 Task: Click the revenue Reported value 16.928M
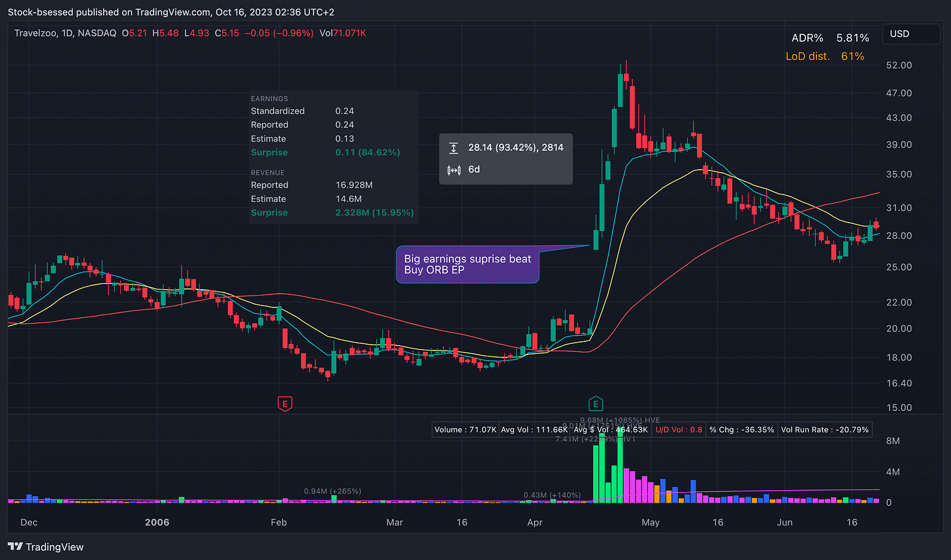(x=353, y=185)
